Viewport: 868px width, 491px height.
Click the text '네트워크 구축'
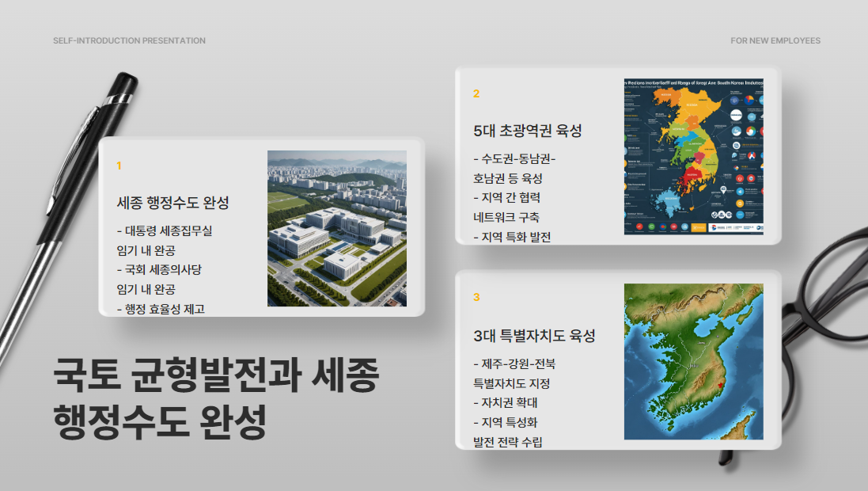506,217
